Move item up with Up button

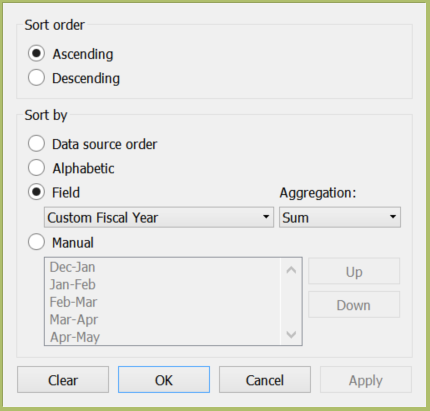click(x=354, y=271)
